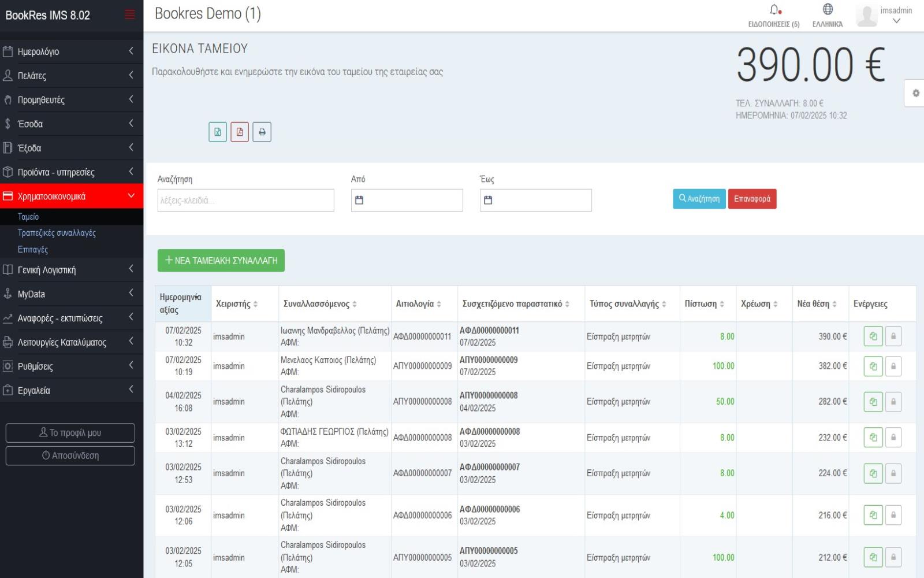Expand the Γενική Λογιστική menu

click(72, 270)
